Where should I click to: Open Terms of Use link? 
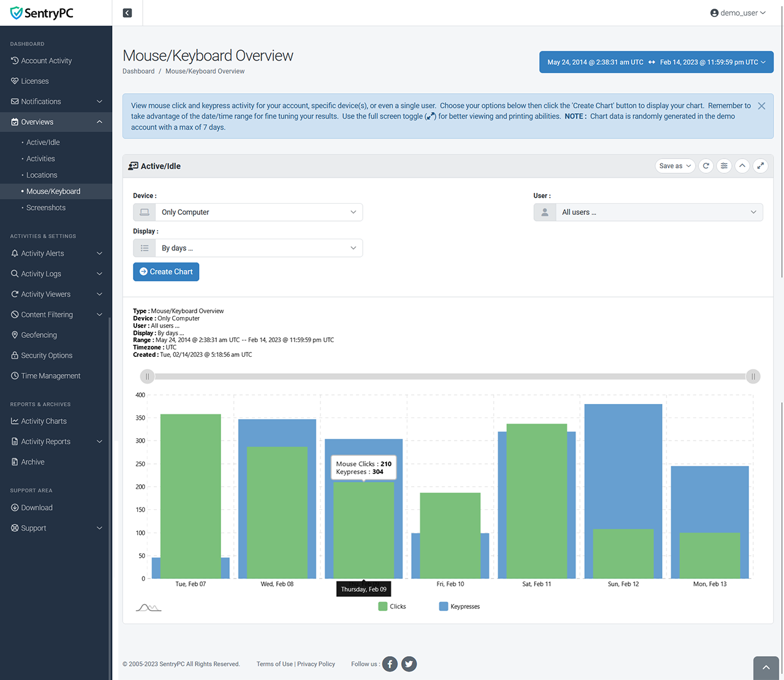pos(274,664)
